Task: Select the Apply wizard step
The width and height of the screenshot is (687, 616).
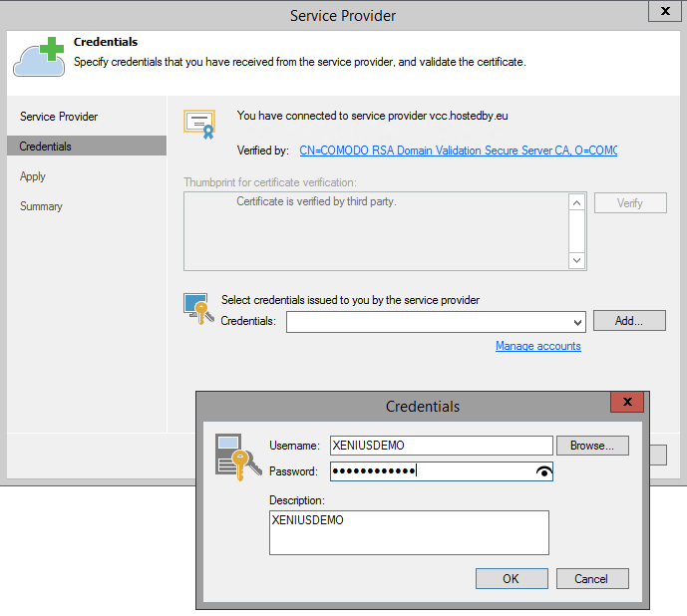Action: pyautogui.click(x=33, y=176)
